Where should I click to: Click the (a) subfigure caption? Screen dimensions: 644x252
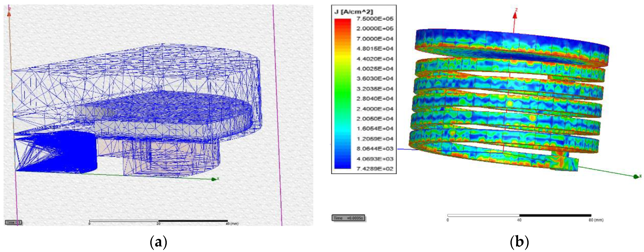[x=158, y=242]
